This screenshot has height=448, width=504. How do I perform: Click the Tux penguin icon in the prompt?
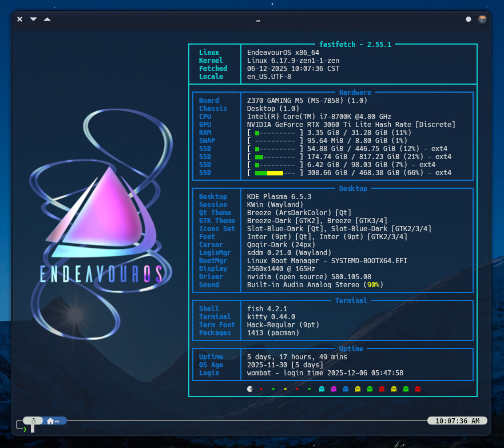(33, 421)
